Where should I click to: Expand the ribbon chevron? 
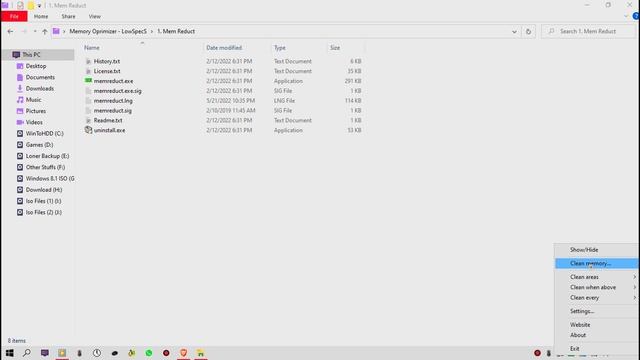pos(626,16)
